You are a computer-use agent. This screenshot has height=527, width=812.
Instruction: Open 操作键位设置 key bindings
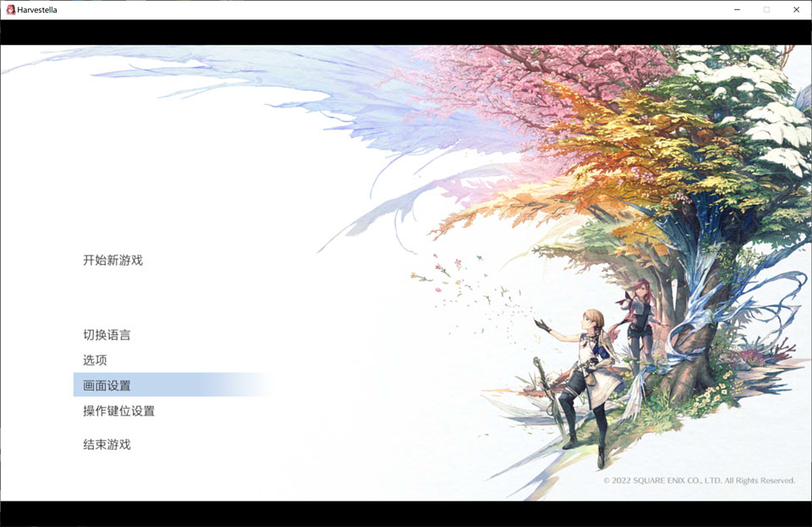[x=118, y=410]
